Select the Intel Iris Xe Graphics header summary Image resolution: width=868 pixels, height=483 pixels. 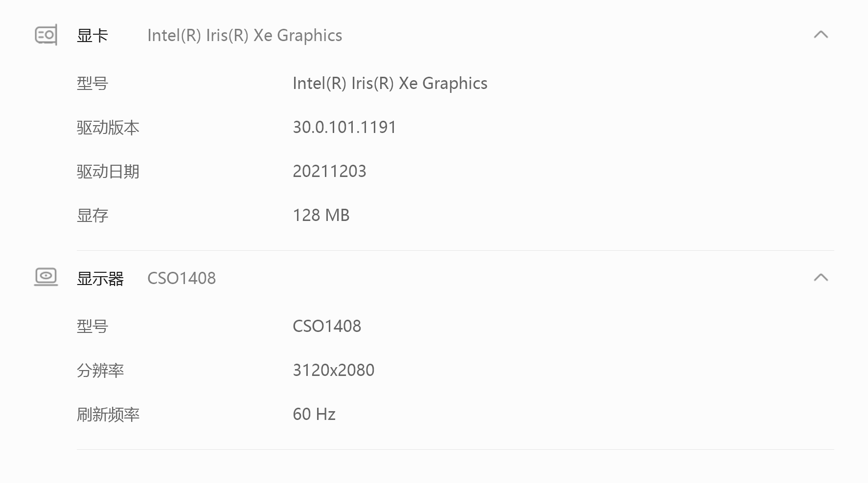(245, 36)
